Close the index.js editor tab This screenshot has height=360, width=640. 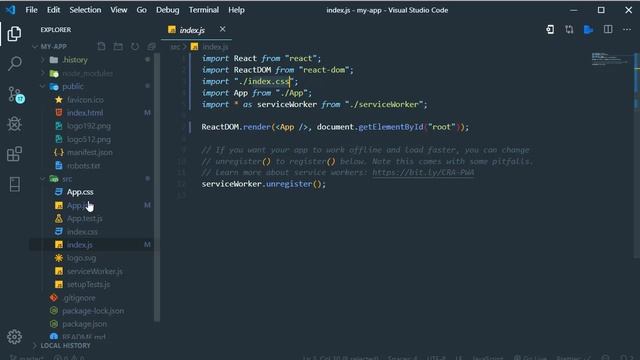click(222, 29)
